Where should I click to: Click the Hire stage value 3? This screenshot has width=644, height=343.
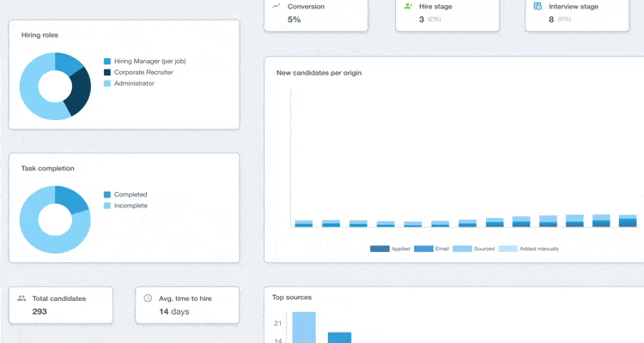tap(422, 19)
